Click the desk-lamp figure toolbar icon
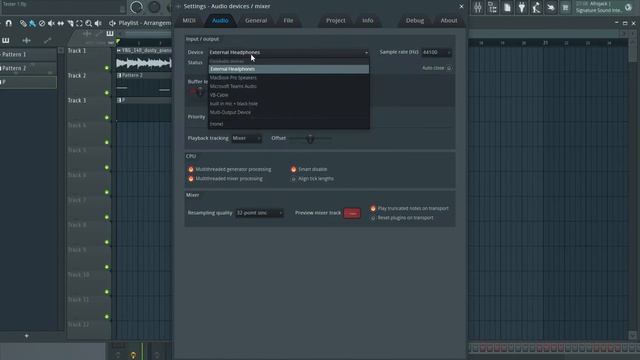 click(536, 7)
